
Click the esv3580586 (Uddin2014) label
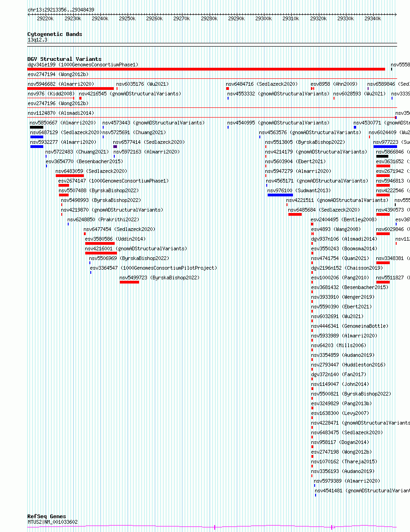click(x=115, y=239)
